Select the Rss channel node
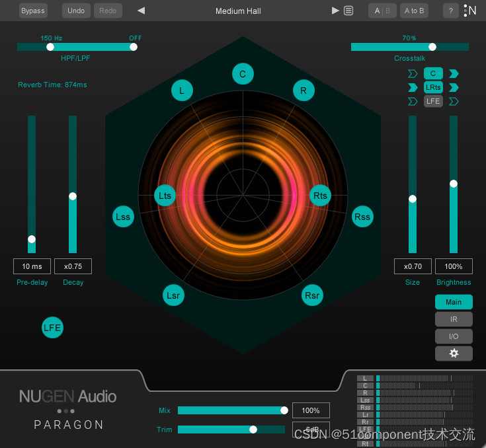The width and height of the screenshot is (486, 448). point(362,217)
